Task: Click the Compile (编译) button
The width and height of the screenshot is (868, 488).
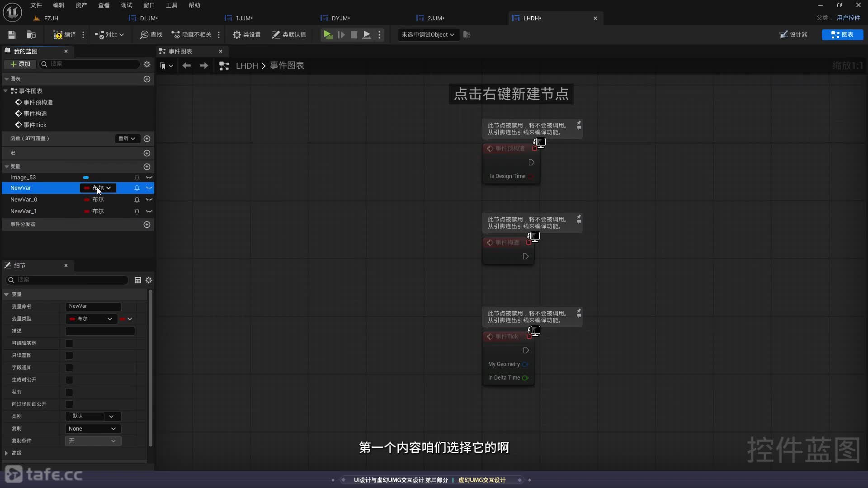Action: click(65, 35)
